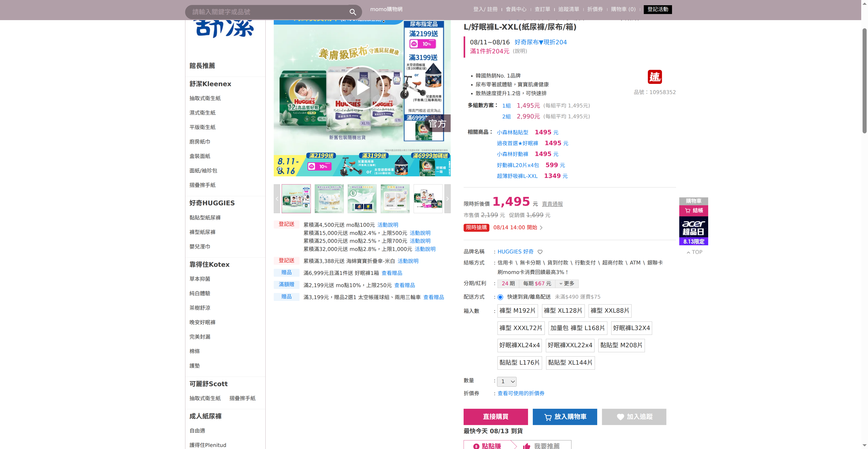Select 黏貼型 XL144片 option
This screenshot has height=449, width=868.
pyautogui.click(x=570, y=363)
